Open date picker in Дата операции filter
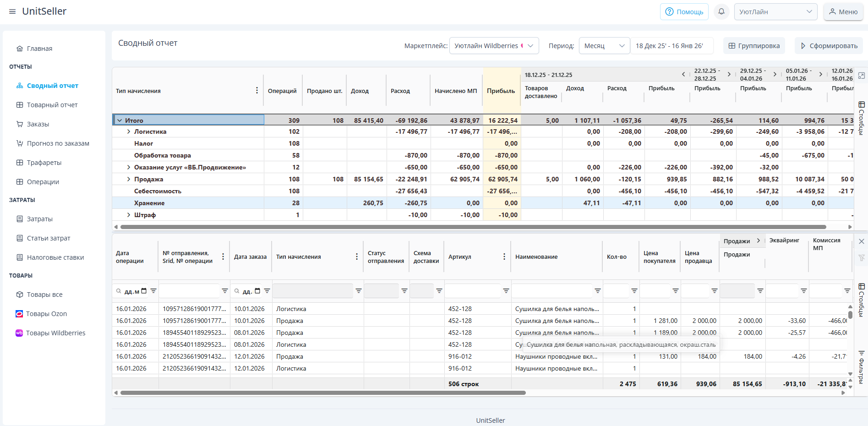868x426 pixels. pyautogui.click(x=144, y=291)
